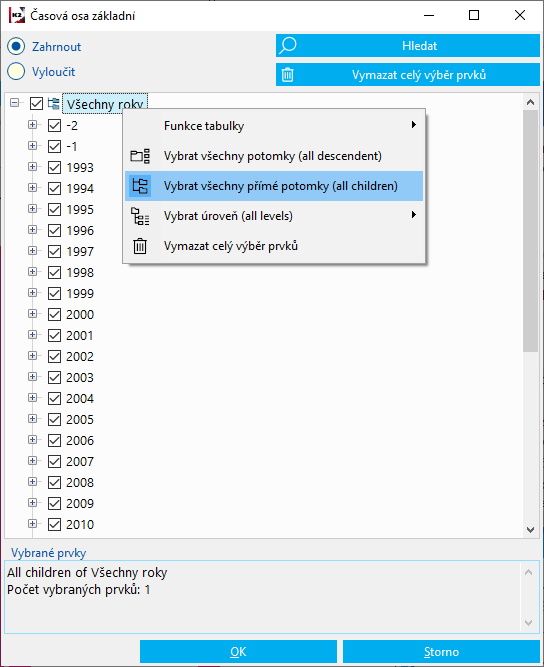Viewport: 544px width, 667px height.
Task: Select the Vyloučit radio option
Action: tap(16, 71)
